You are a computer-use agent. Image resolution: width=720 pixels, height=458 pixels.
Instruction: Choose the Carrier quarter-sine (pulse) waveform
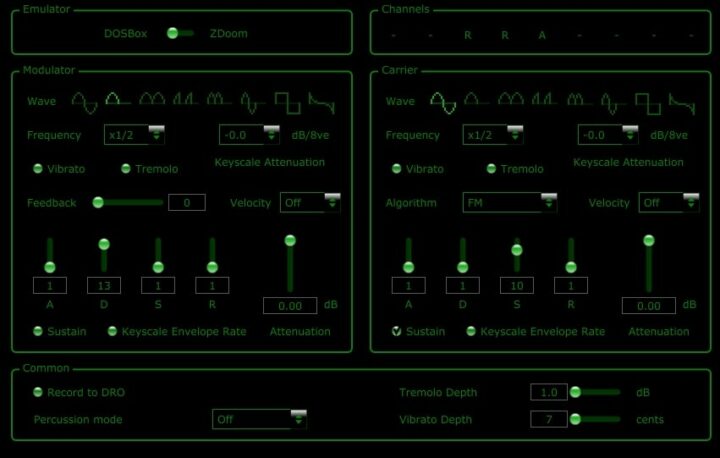pos(545,100)
